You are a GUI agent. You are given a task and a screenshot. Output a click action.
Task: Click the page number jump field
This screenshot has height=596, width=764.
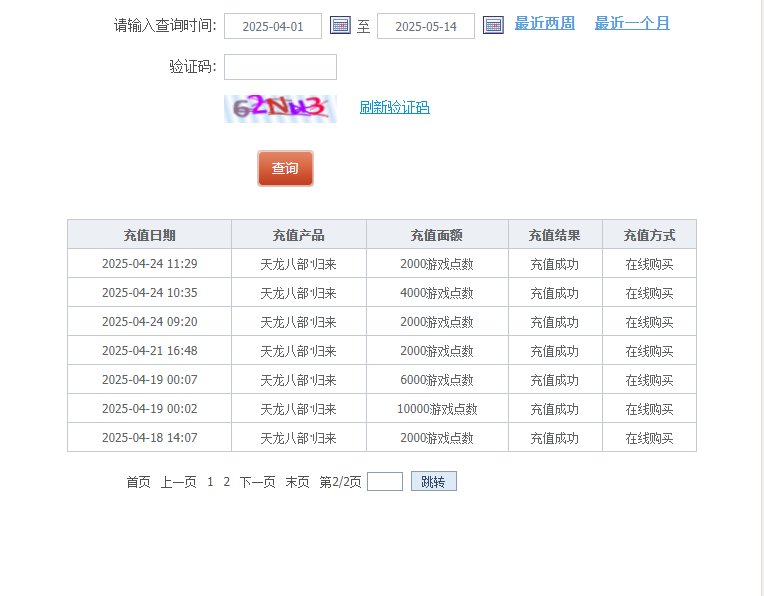[x=385, y=481]
